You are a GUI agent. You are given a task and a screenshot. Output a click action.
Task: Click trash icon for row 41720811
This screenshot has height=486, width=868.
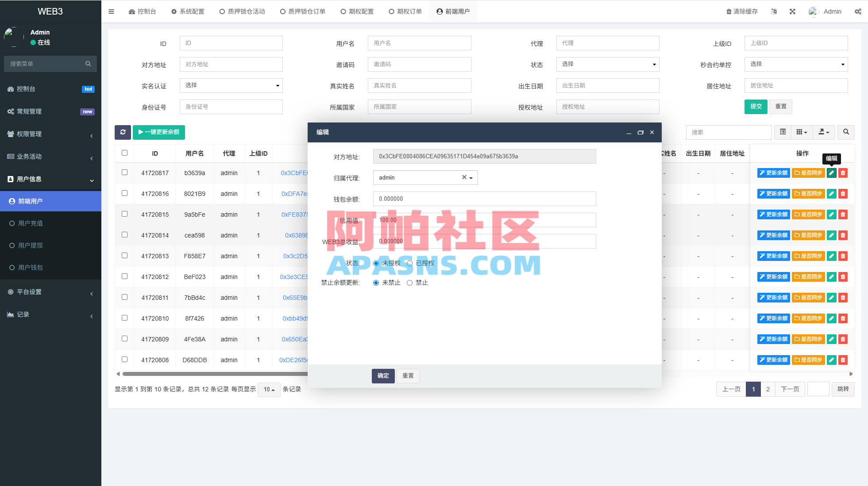(x=843, y=298)
